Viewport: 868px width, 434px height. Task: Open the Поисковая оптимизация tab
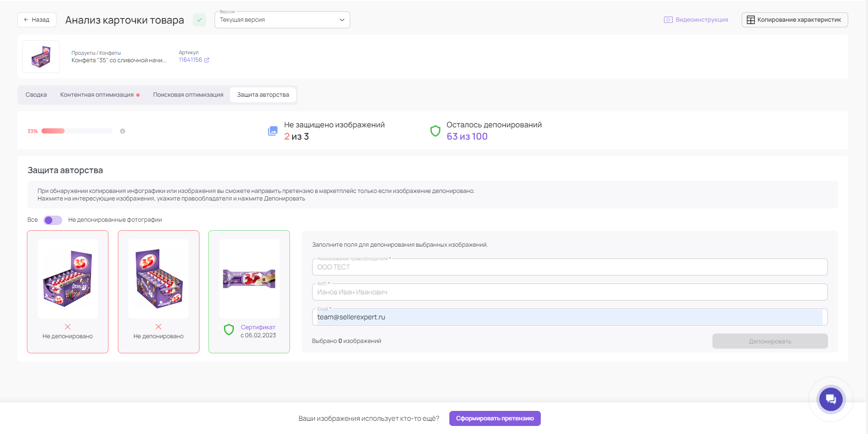click(x=188, y=95)
